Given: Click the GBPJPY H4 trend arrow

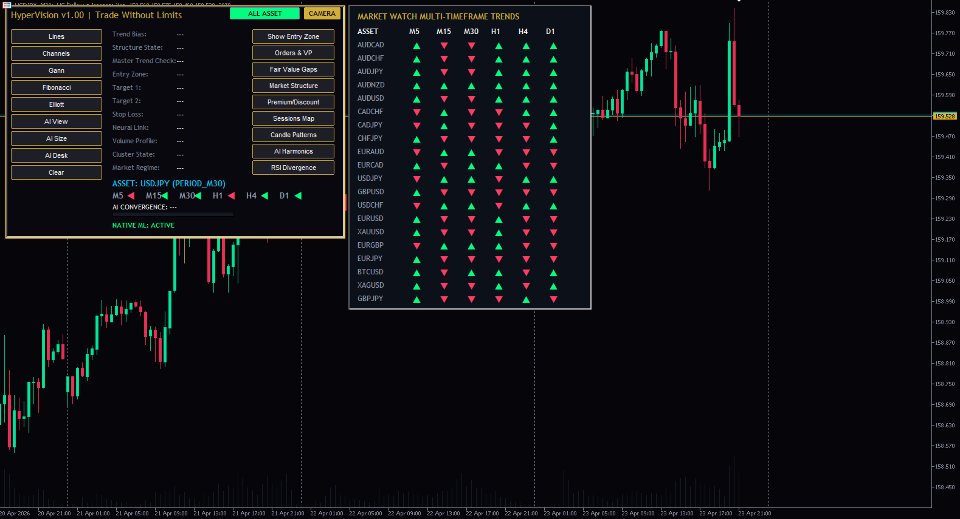Looking at the screenshot, I should 526,299.
